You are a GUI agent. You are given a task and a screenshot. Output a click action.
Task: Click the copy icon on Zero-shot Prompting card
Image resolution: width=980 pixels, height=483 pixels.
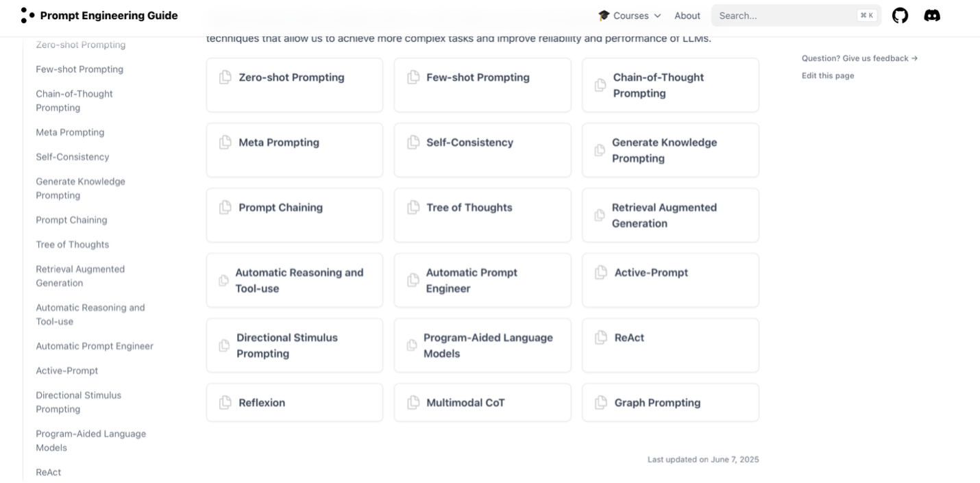coord(223,77)
